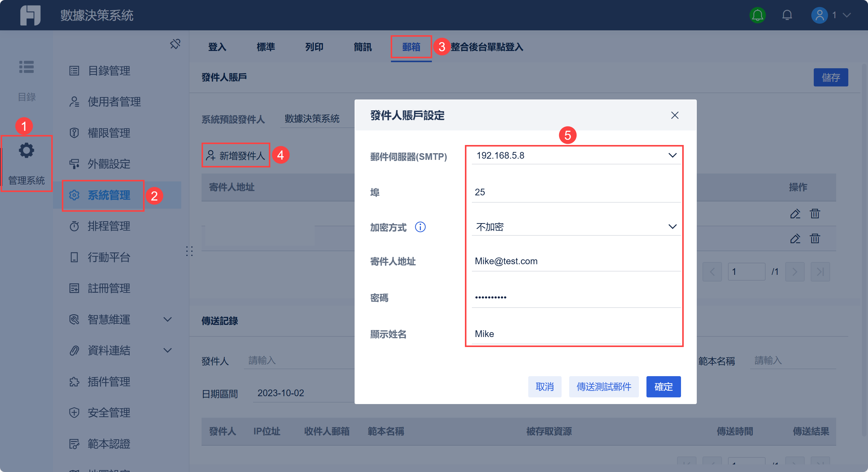Open the SMTP server dropdown
Viewport: 868px width, 472px height.
coord(672,155)
